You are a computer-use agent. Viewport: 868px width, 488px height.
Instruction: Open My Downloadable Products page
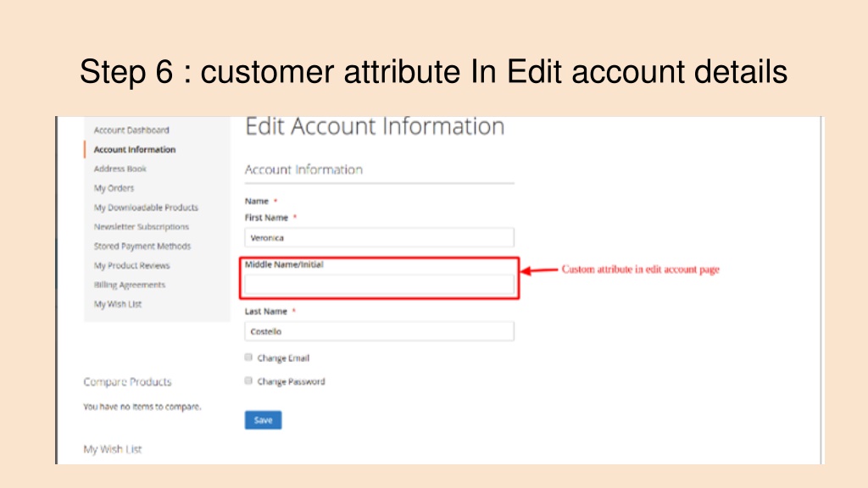pos(146,208)
